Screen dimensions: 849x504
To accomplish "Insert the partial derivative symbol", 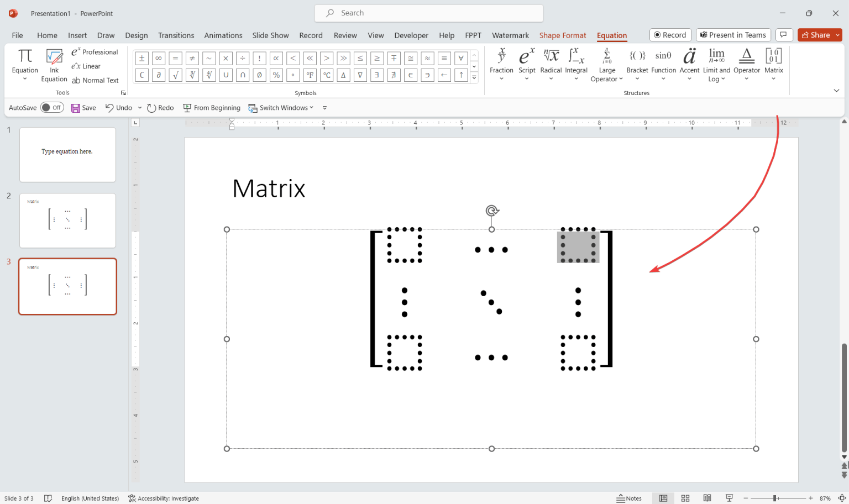I will click(x=159, y=75).
